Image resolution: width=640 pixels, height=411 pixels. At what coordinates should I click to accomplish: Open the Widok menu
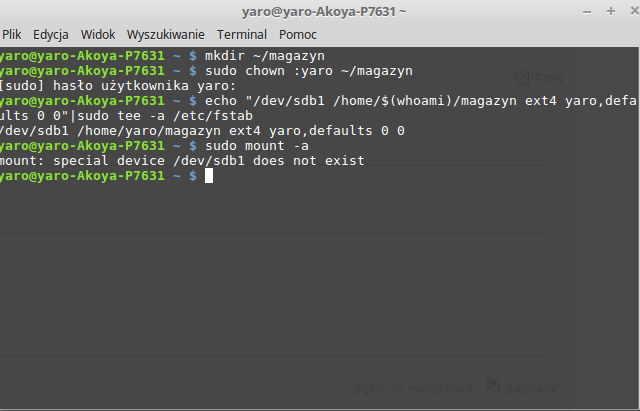pyautogui.click(x=98, y=35)
